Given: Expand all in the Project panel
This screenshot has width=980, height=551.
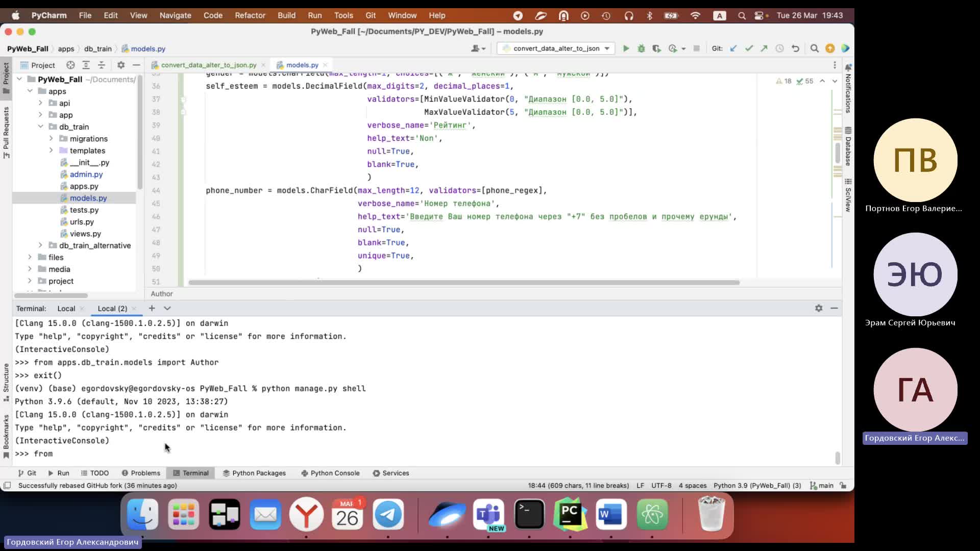Looking at the screenshot, I should 86,65.
